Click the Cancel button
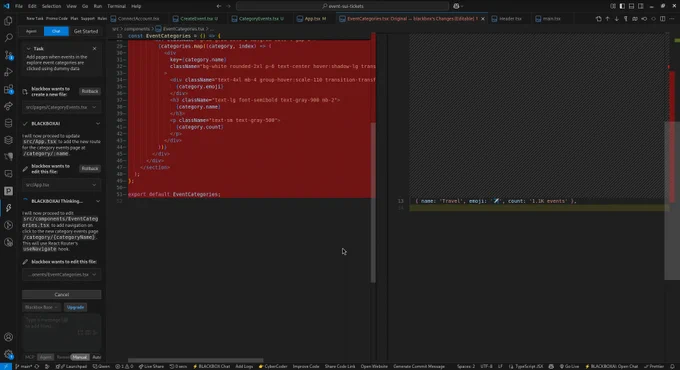The width and height of the screenshot is (680, 370). pyautogui.click(x=62, y=295)
